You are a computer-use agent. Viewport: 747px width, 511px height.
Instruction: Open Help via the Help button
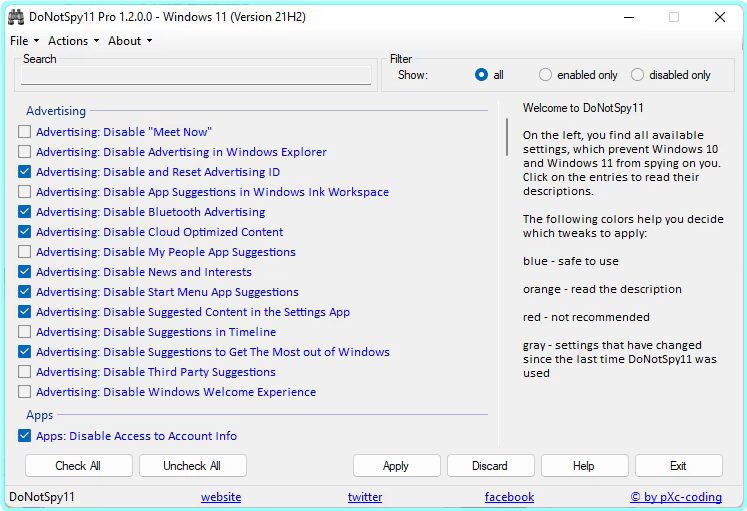point(584,465)
